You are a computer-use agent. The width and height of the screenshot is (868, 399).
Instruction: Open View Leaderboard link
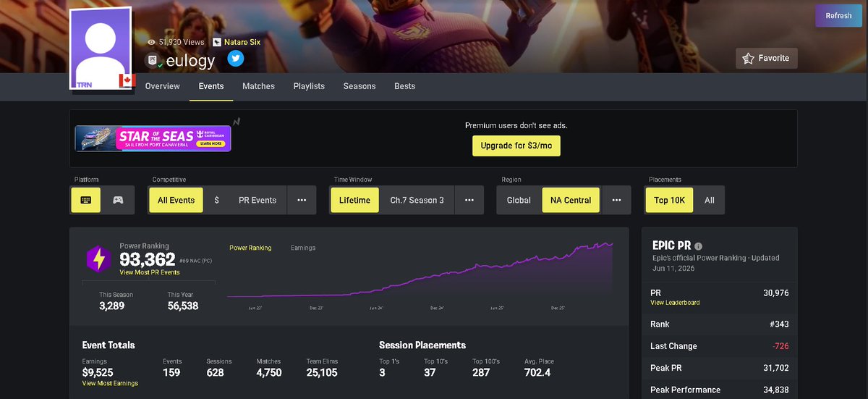[x=675, y=302]
